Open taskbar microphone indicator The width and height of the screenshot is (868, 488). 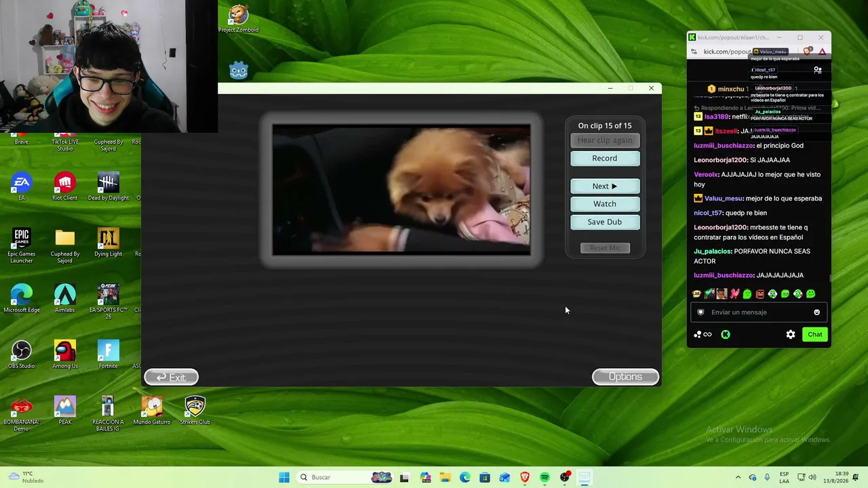[767, 477]
